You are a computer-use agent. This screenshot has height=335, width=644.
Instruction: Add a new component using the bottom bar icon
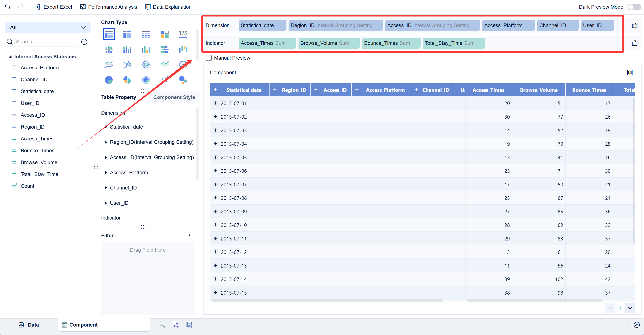tap(162, 324)
